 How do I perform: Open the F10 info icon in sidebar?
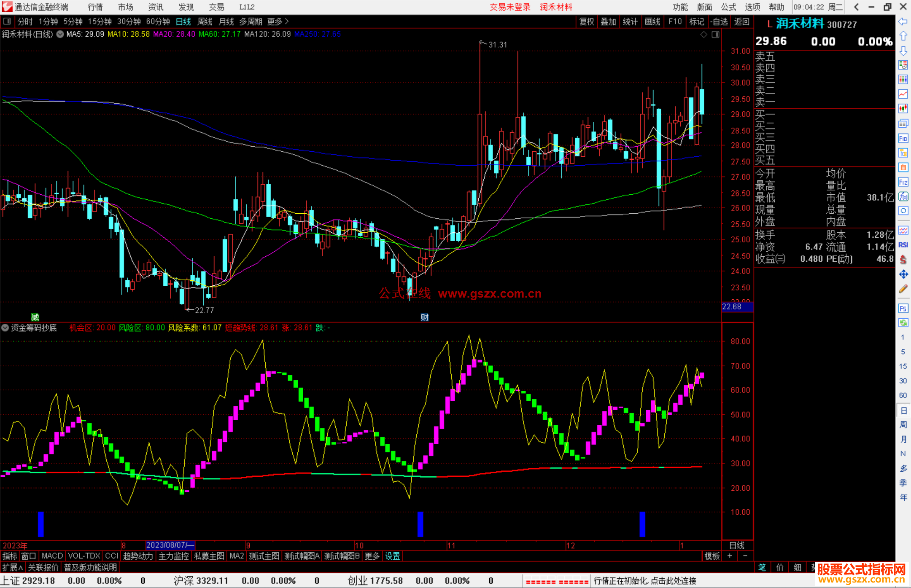tap(903, 138)
